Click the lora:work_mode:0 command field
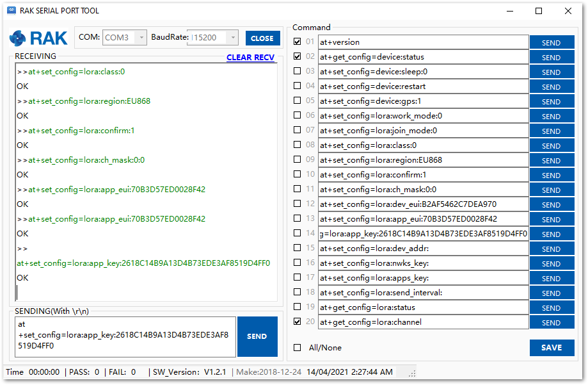Screen dimensions: 588x385 coord(424,116)
